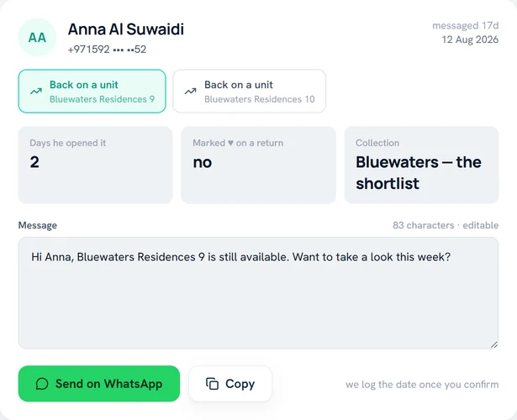Copy the message text
The image size is (517, 420).
pos(230,384)
